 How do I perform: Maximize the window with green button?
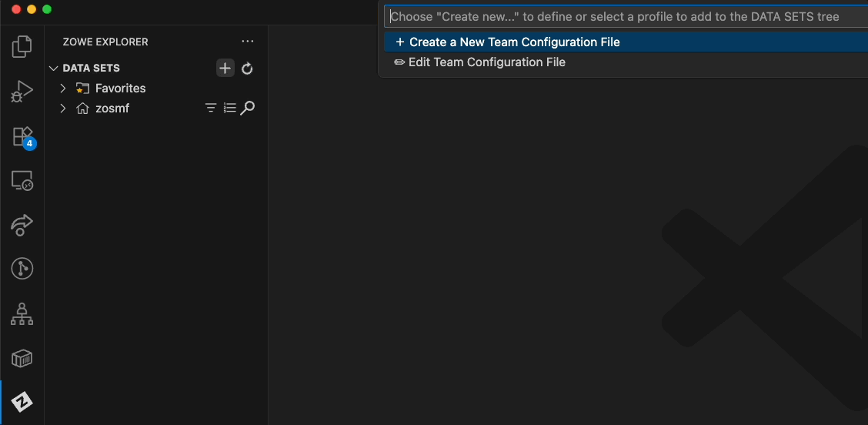(47, 9)
